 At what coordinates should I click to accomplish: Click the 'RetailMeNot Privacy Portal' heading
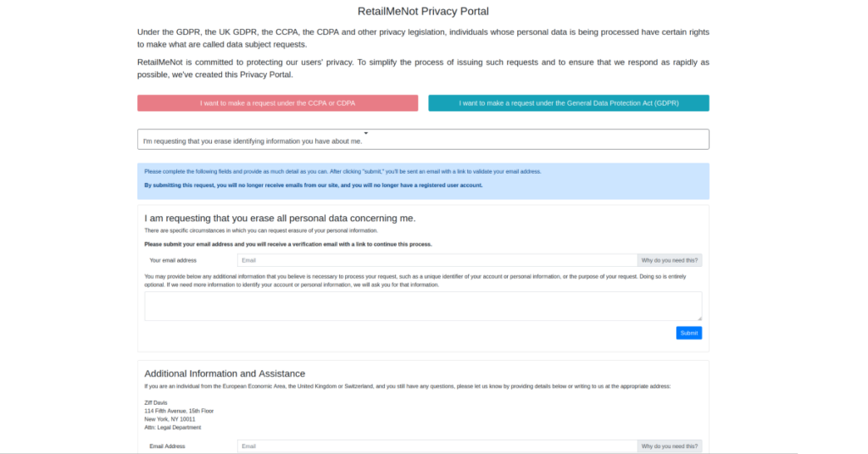tap(423, 12)
